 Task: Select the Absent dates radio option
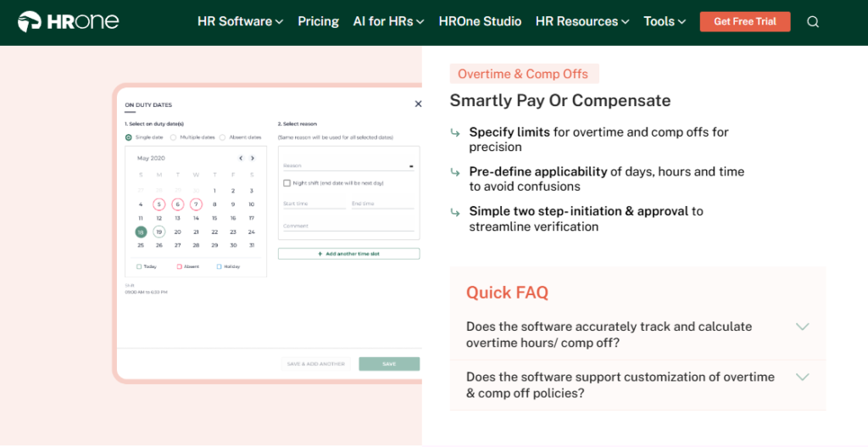point(223,137)
